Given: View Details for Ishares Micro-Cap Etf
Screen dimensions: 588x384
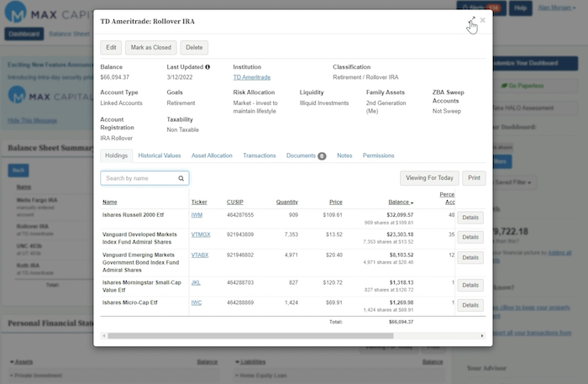Looking at the screenshot, I should 470,305.
